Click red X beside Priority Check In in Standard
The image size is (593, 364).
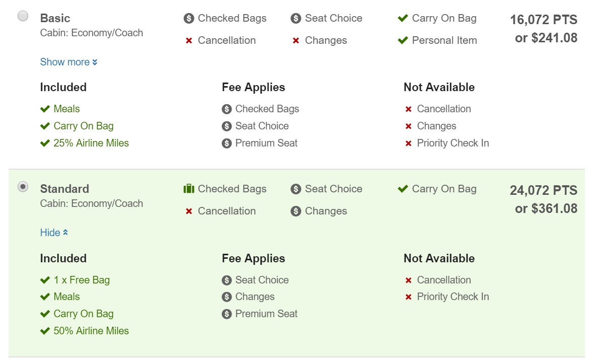coord(409,297)
